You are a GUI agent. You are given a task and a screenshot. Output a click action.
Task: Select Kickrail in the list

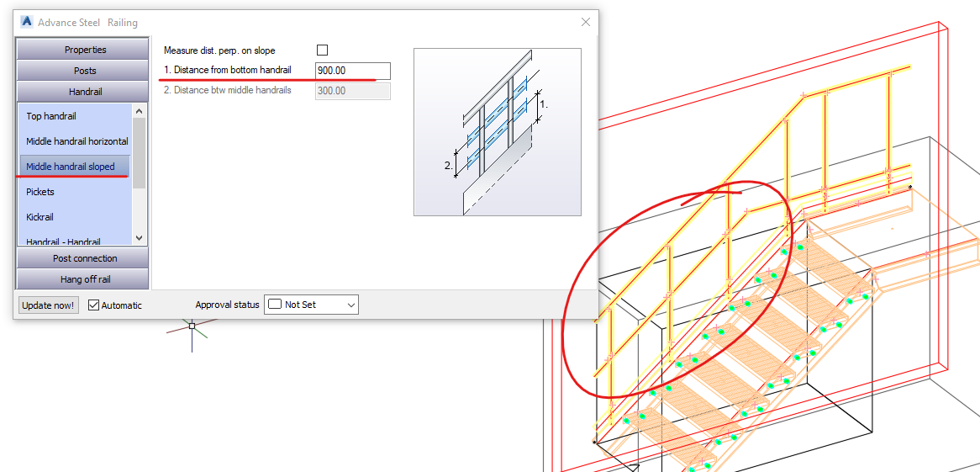pos(40,216)
